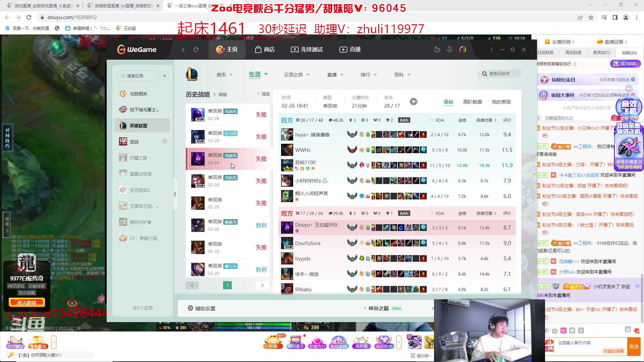644x362 pixels.
Task: Click WeGame refresh icon
Action: click(196, 50)
